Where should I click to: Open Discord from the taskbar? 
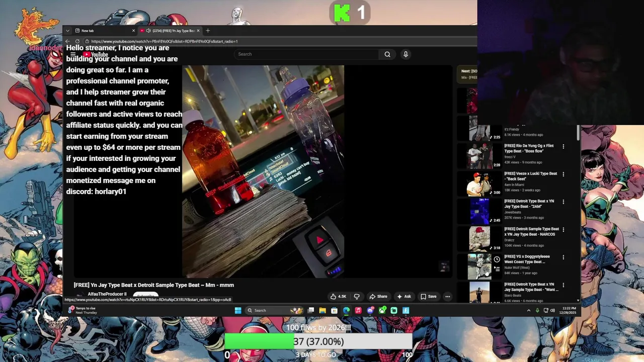pos(370,310)
